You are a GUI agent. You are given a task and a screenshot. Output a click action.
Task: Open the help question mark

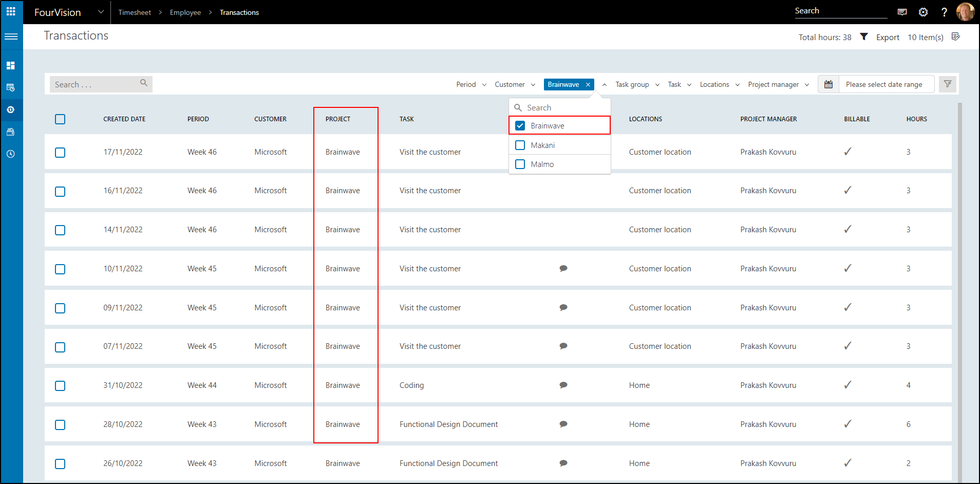tap(944, 12)
